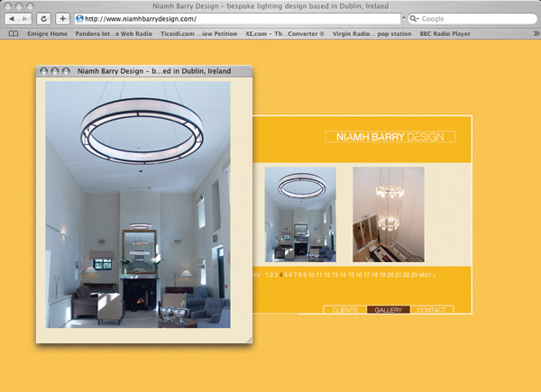
Task: Click the globe site icon in address bar
Action: [x=79, y=19]
